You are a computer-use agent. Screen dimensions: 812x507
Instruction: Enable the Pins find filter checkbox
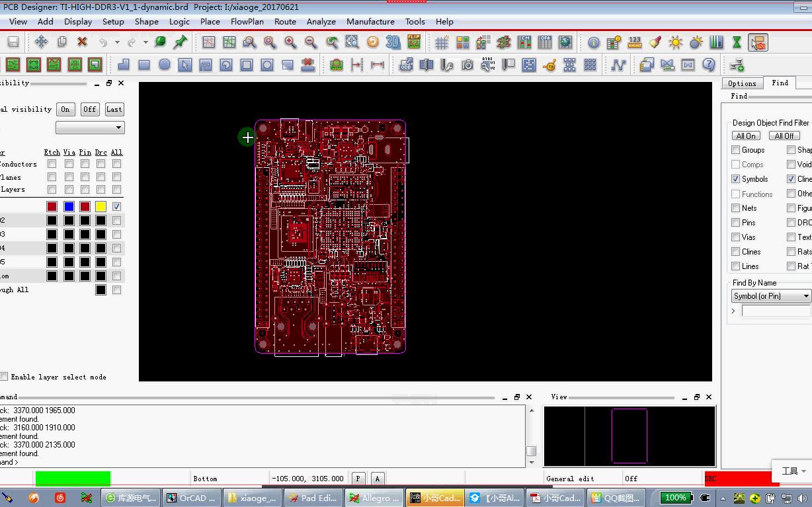(x=735, y=223)
